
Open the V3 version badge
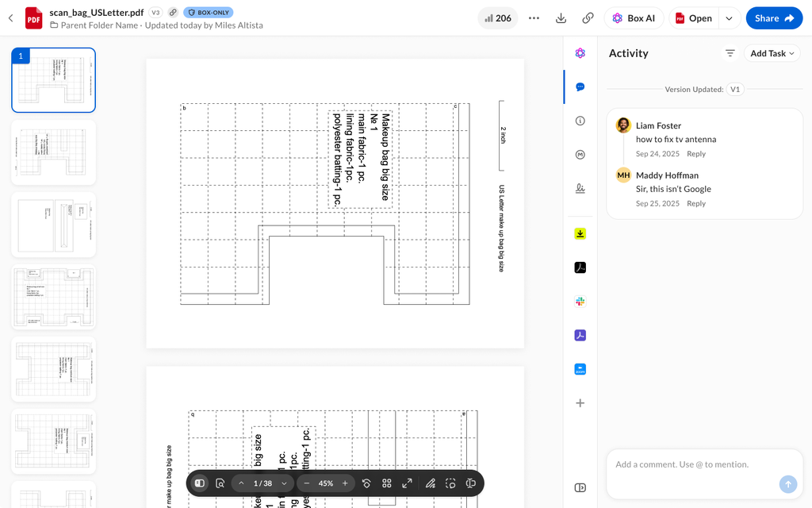point(155,13)
